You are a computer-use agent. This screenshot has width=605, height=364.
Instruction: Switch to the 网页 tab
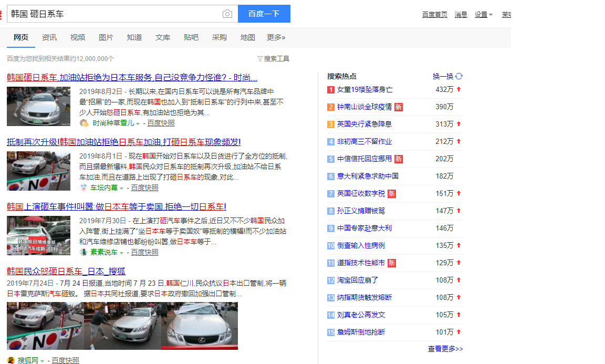(21, 37)
